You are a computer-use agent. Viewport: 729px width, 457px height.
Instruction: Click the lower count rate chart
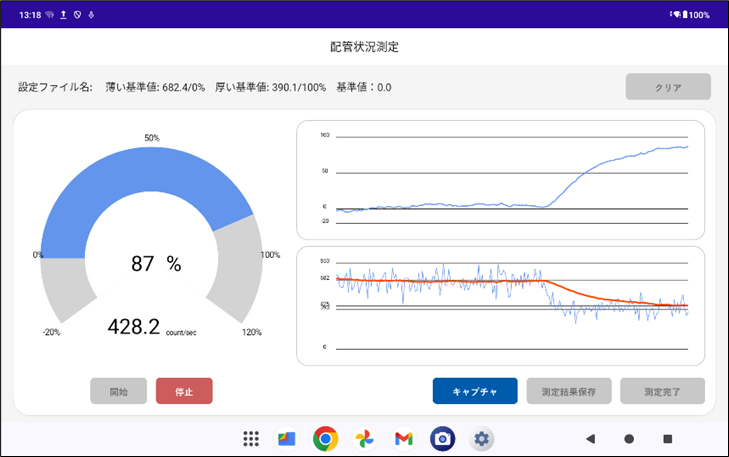[501, 306]
